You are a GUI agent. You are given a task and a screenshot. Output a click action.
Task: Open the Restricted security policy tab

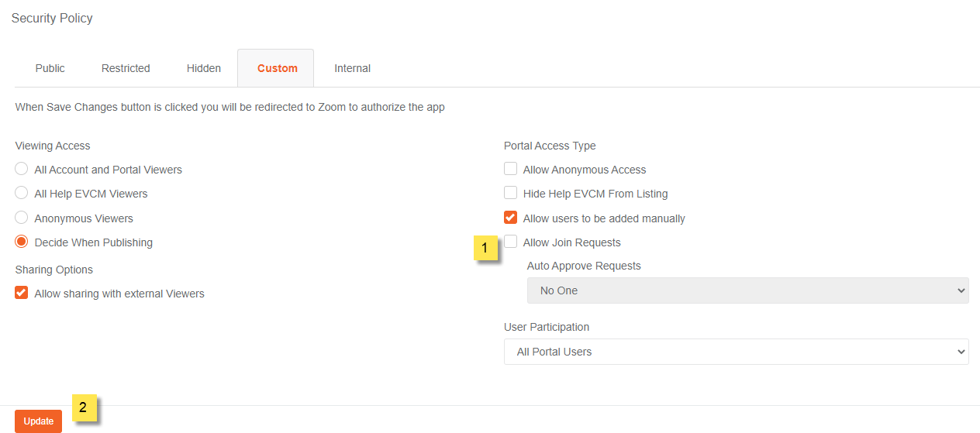[x=126, y=68]
